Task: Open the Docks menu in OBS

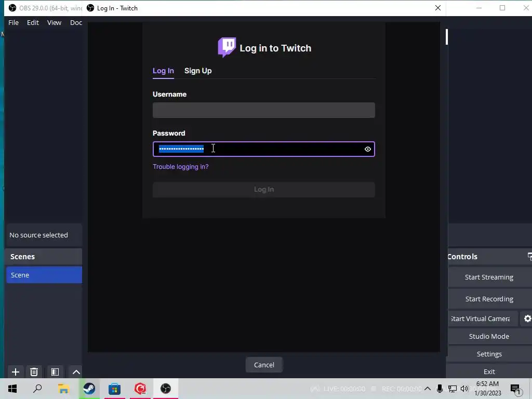Action: tap(76, 22)
